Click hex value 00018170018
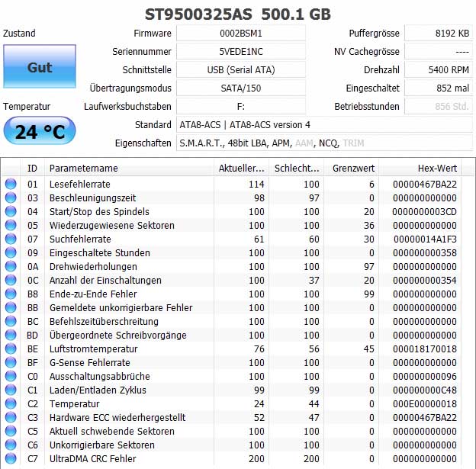 [425, 349]
